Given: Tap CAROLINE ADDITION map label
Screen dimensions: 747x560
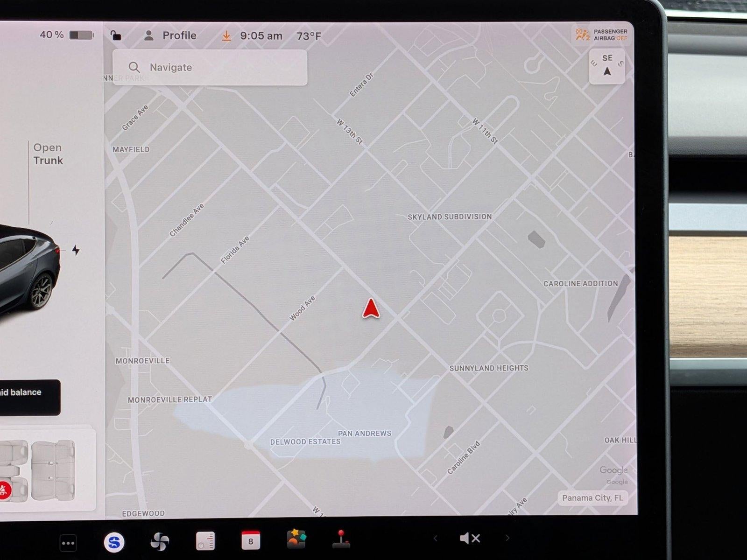Looking at the screenshot, I should coord(580,283).
